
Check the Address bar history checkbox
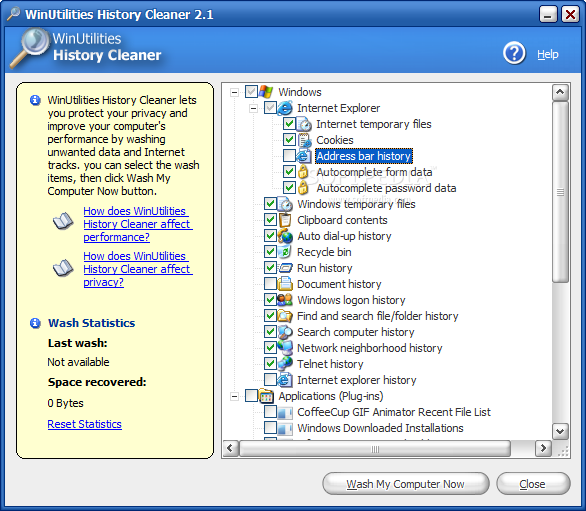click(289, 155)
